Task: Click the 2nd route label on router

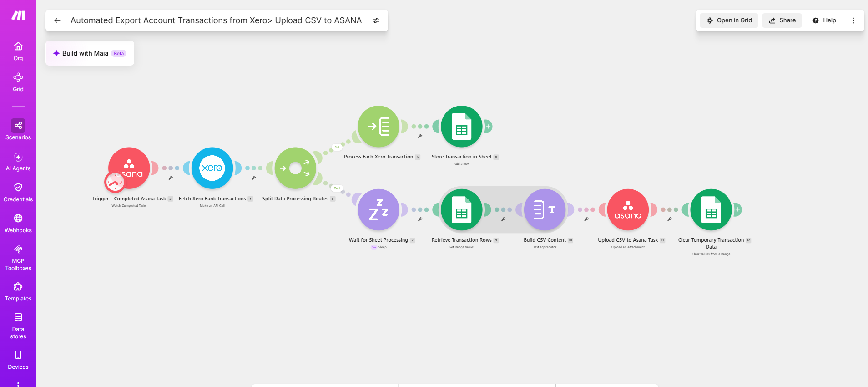Action: pos(337,188)
